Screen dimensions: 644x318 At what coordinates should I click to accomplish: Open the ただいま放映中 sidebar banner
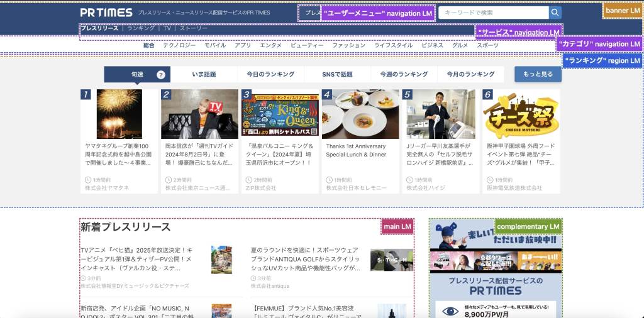(496, 246)
